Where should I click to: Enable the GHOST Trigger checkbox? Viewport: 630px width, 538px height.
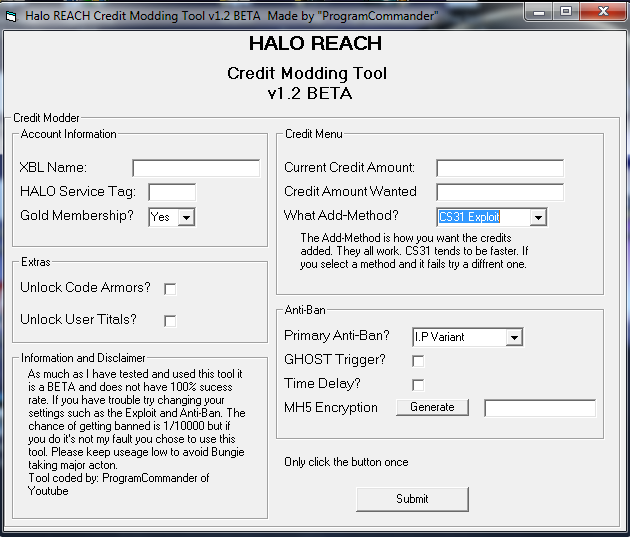418,361
